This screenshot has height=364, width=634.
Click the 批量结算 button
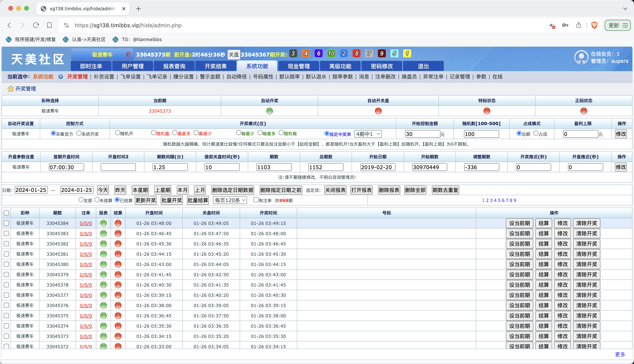click(x=198, y=200)
